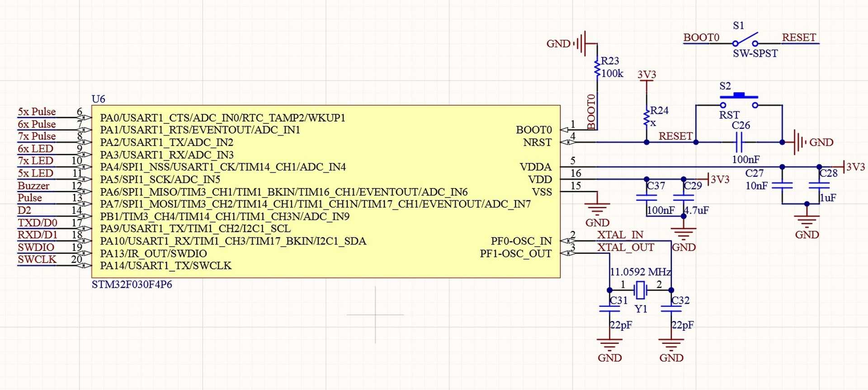Click the 11.0592 MHz crystal value text
The height and width of the screenshot is (390, 868).
[x=640, y=272]
